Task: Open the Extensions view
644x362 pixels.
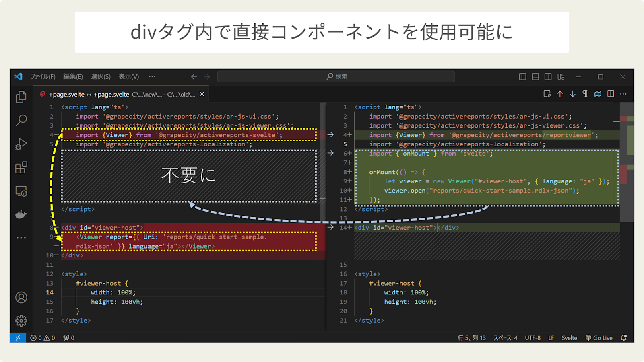Action: click(21, 167)
